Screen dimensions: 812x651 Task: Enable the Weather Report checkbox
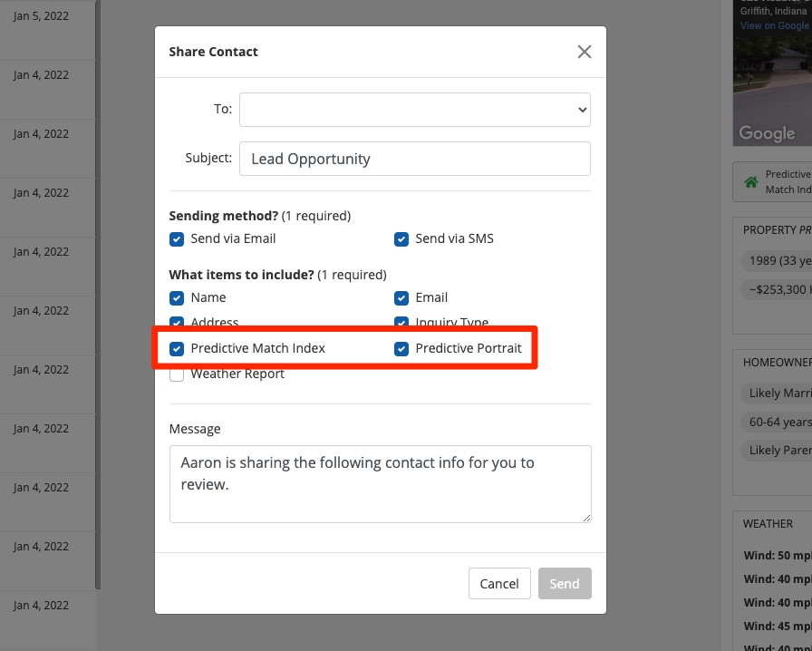click(x=177, y=374)
